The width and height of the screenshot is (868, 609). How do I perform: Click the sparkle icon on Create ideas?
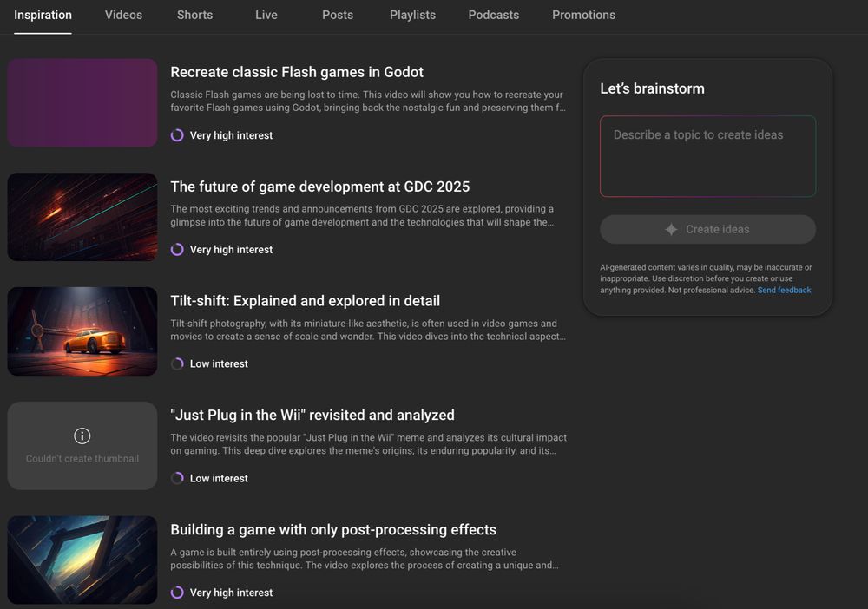click(671, 230)
